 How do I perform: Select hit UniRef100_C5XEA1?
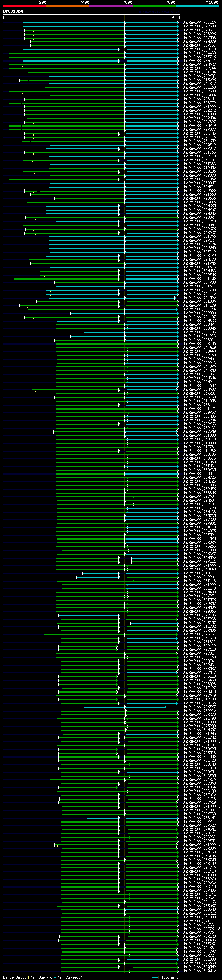tap(199, 160)
